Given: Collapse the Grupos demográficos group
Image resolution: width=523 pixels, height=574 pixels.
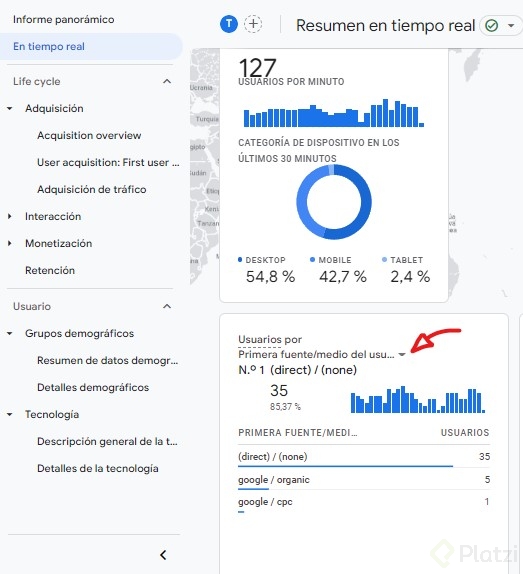Looking at the screenshot, I should [x=10, y=333].
